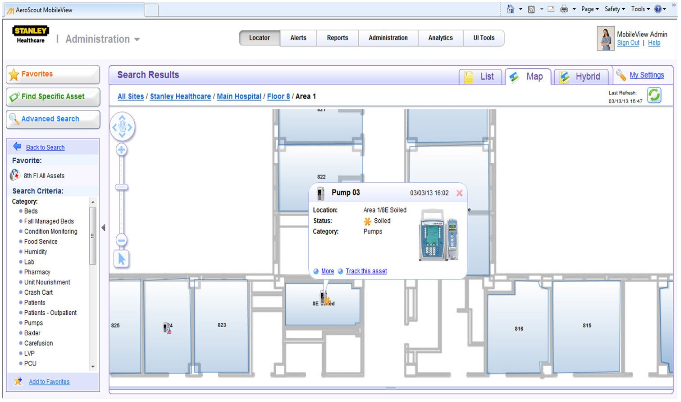Select the asset marker in room 824

point(167,328)
